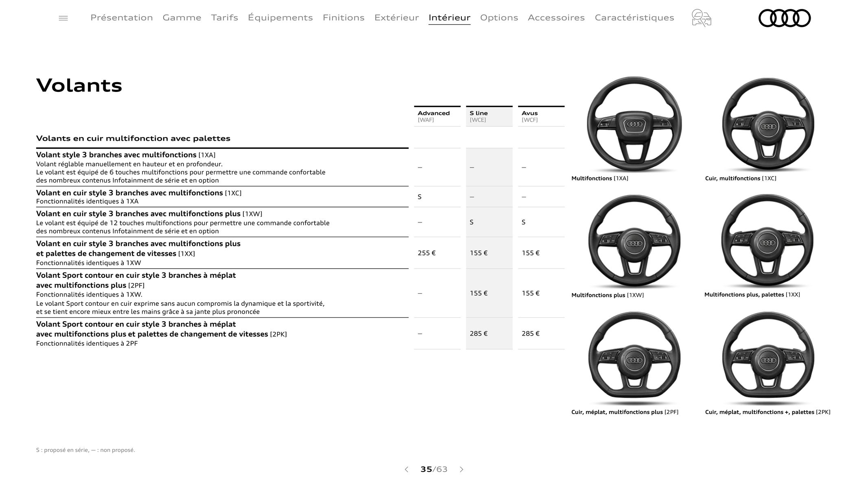
Task: Click the 1XW row title text
Action: coord(149,214)
